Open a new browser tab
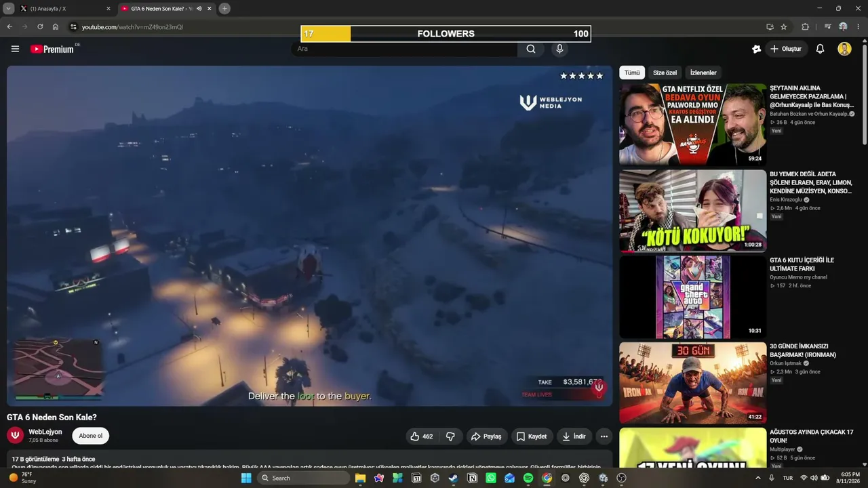Screen dimensions: 868x488 pyautogui.click(x=224, y=9)
